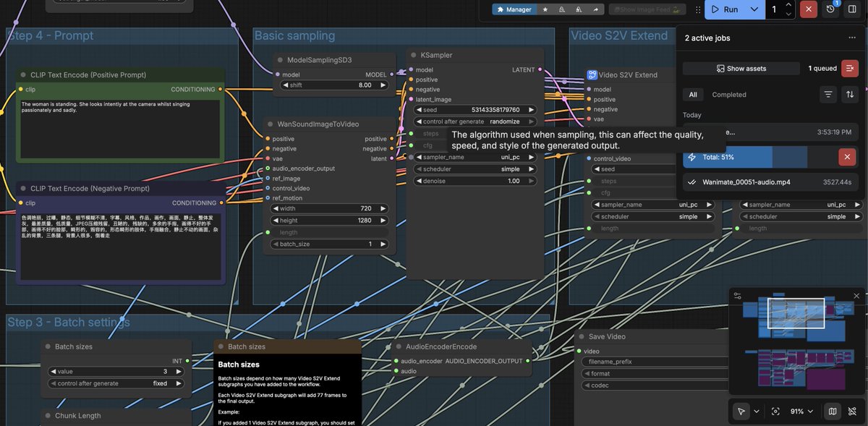Screen dimensions: 868x426
Task: Open the Manager puzzle-piece button
Action: [514, 9]
